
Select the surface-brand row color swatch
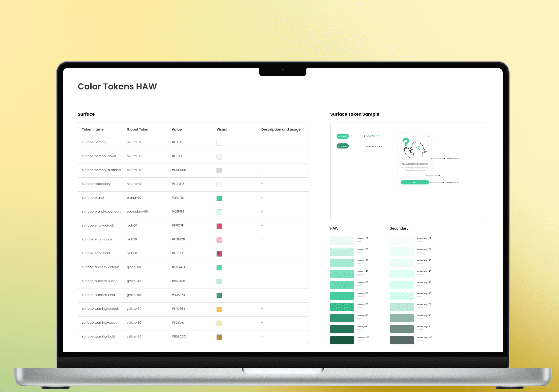(219, 198)
